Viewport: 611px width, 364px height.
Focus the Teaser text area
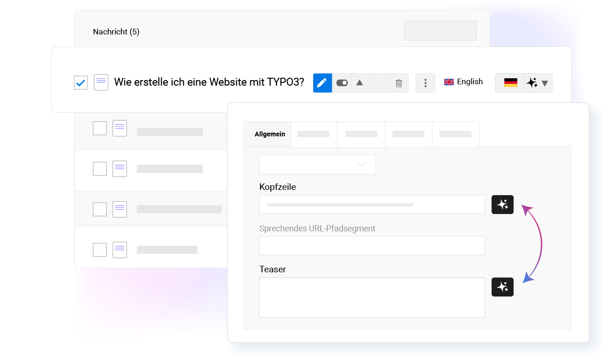click(372, 297)
